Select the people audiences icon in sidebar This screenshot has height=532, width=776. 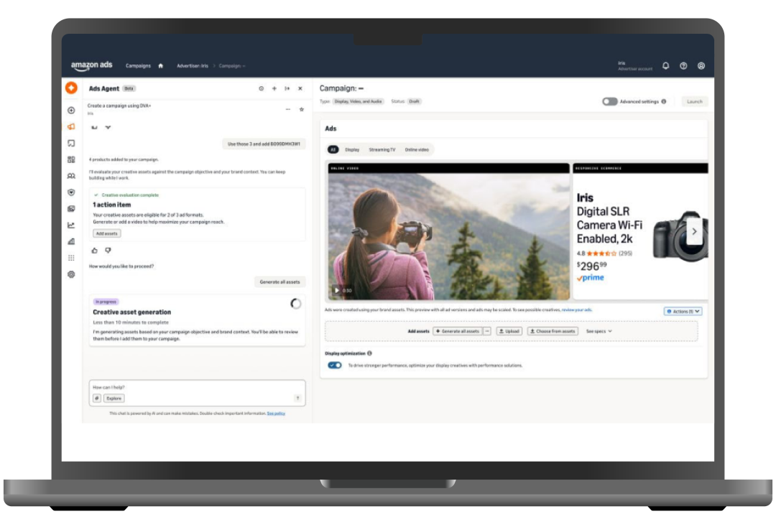[71, 176]
